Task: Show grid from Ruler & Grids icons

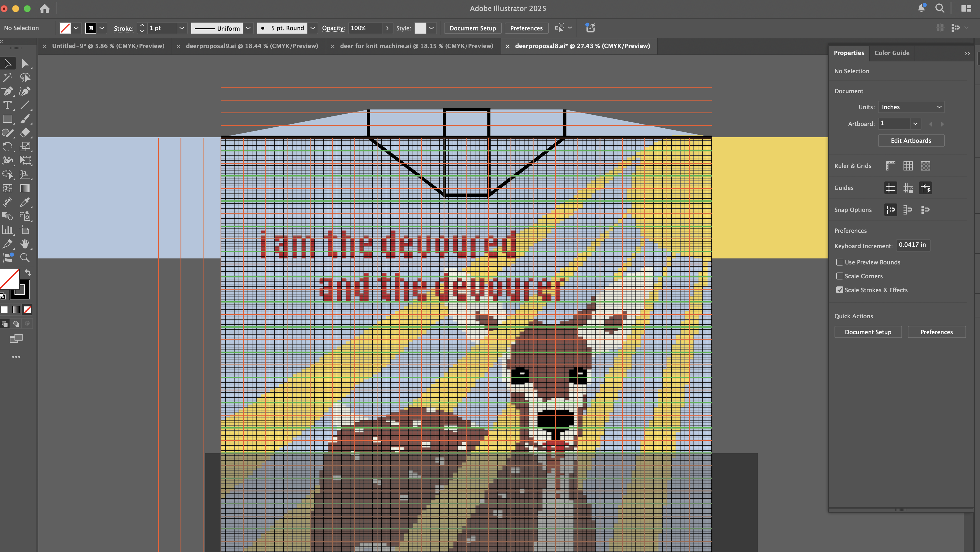Action: point(908,166)
